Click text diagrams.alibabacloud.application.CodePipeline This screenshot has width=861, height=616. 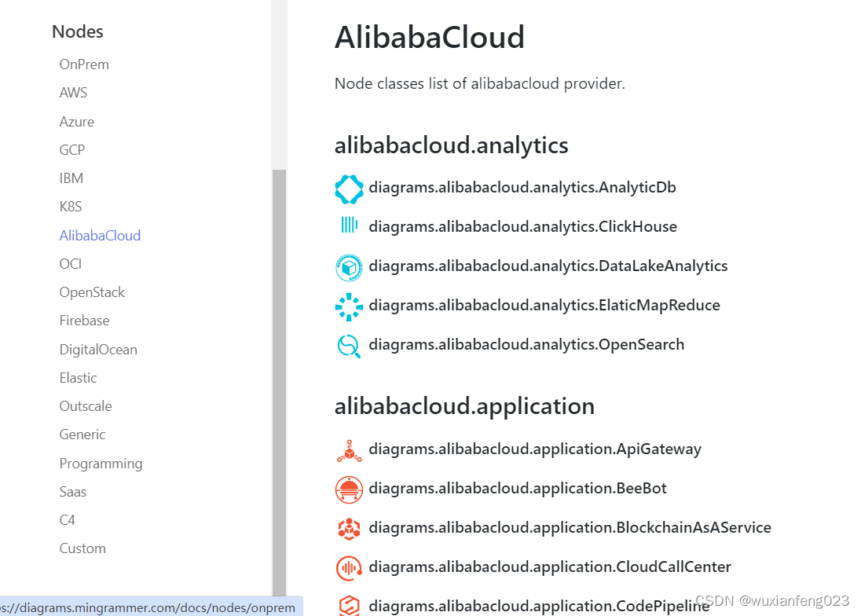[539, 606]
